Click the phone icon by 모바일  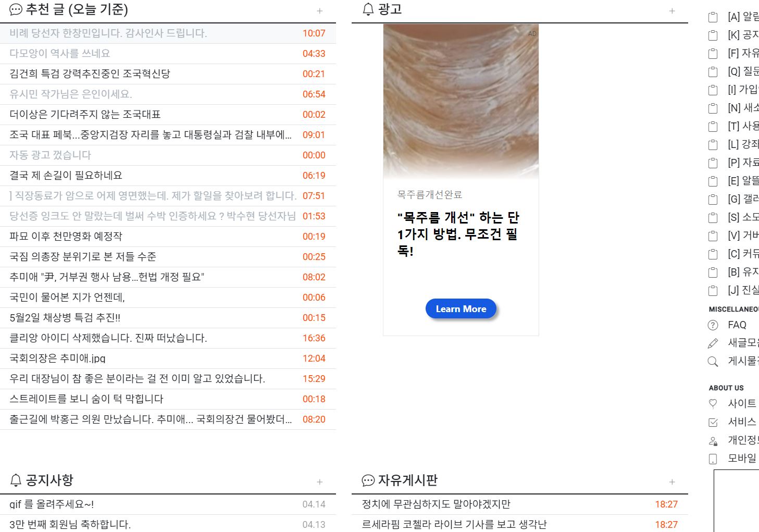pyautogui.click(x=713, y=459)
